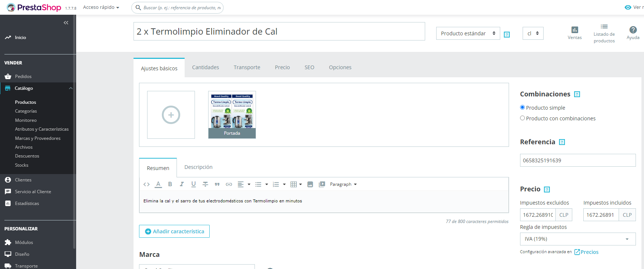Open the Ventas statistics icon
The height and width of the screenshot is (269, 644).
point(574,33)
